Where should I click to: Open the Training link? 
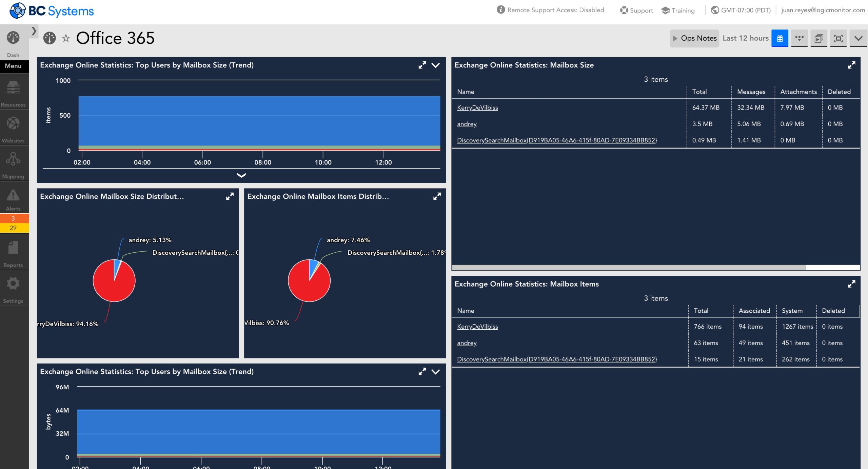678,11
